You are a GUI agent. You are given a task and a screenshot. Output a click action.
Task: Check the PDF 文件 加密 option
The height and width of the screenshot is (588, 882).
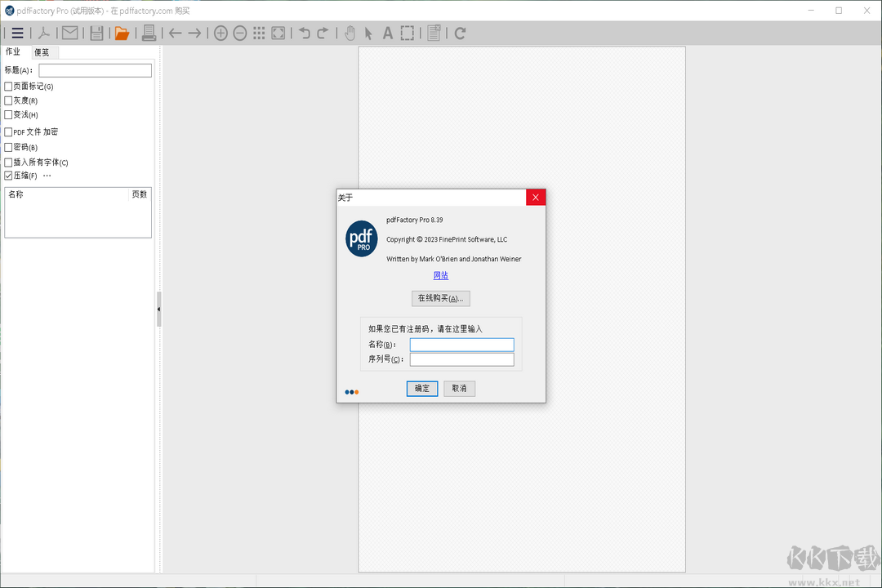point(8,131)
